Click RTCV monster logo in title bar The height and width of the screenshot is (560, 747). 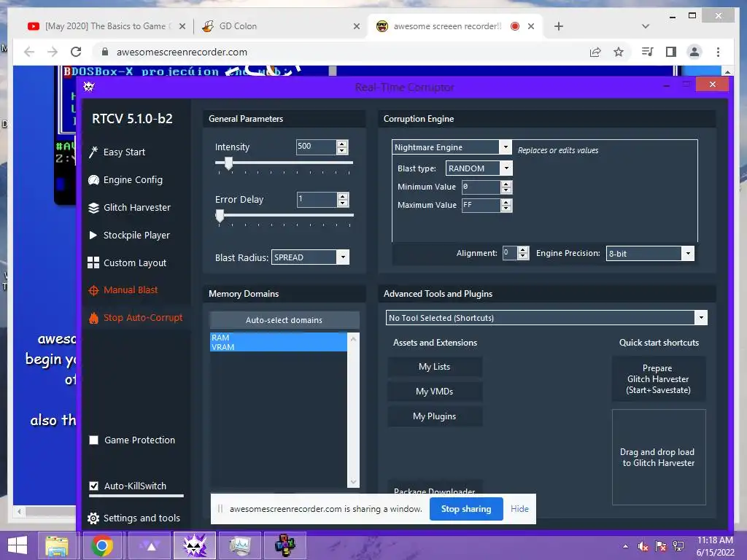(89, 87)
